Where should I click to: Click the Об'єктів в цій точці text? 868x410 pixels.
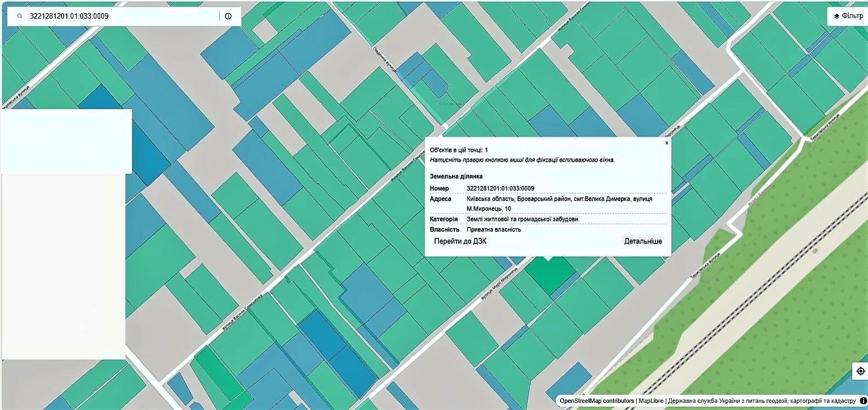[459, 150]
